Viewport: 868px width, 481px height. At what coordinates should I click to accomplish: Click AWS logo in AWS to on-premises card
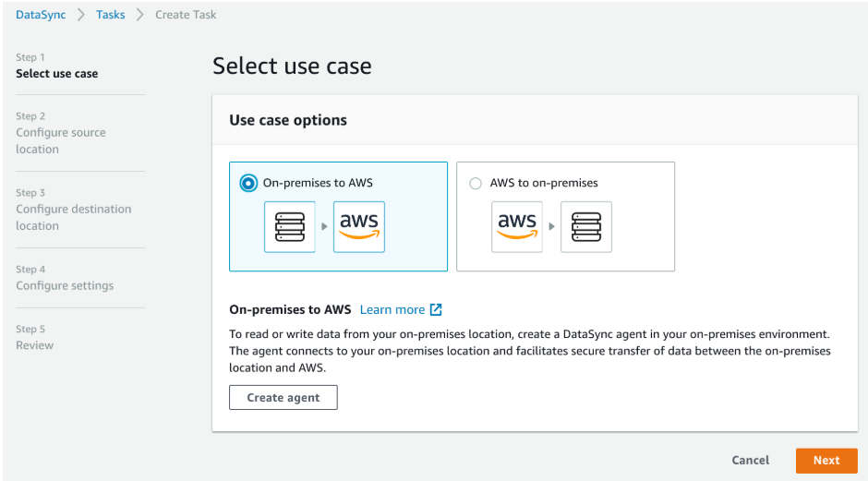click(x=517, y=227)
